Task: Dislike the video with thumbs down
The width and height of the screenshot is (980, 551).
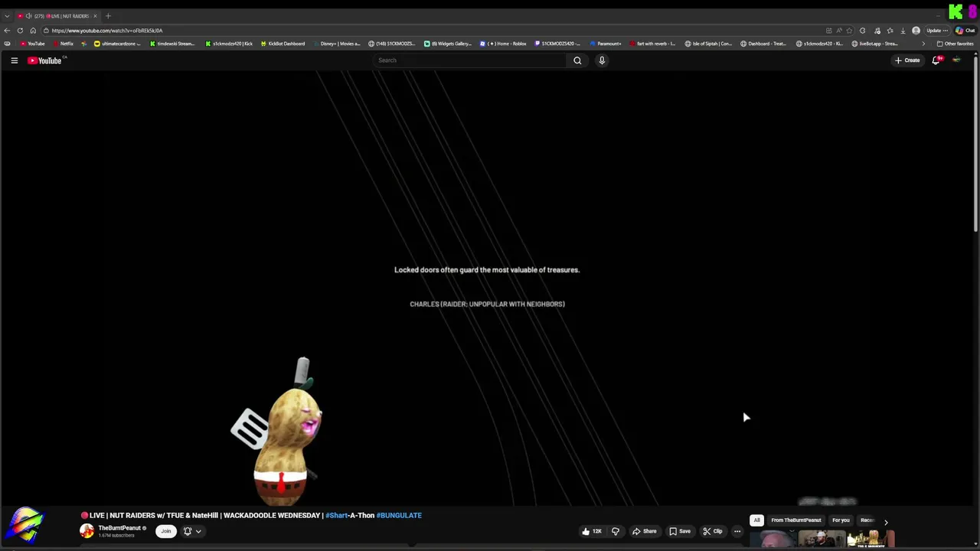Action: (615, 531)
